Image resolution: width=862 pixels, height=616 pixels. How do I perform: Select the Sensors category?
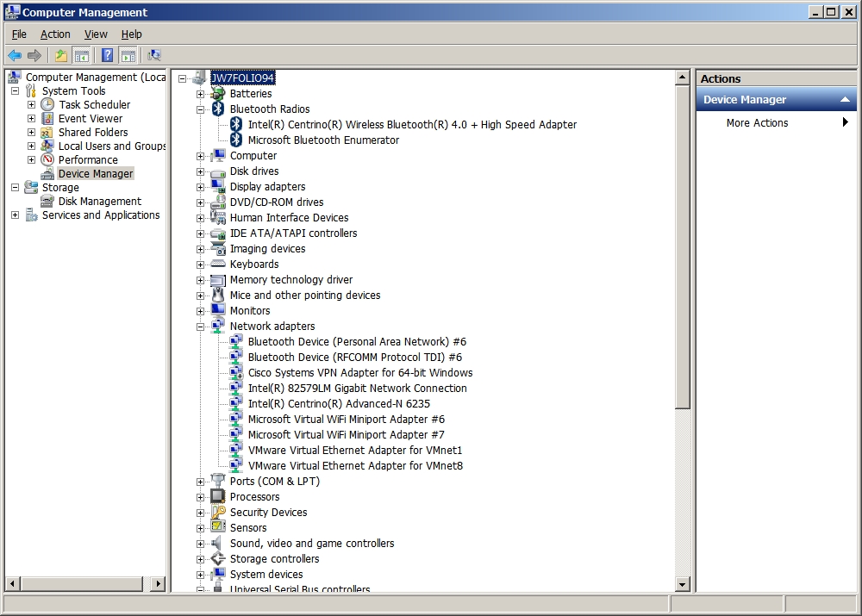(248, 527)
